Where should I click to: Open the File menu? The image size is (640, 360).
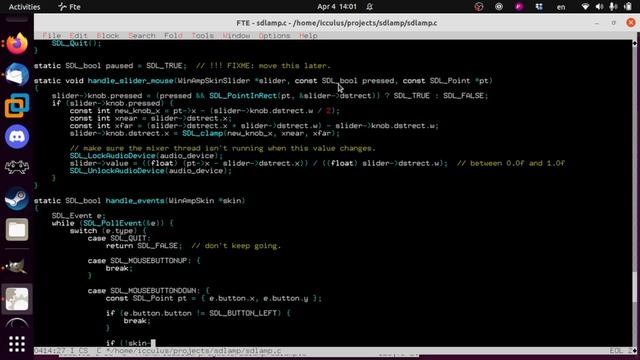pyautogui.click(x=51, y=36)
